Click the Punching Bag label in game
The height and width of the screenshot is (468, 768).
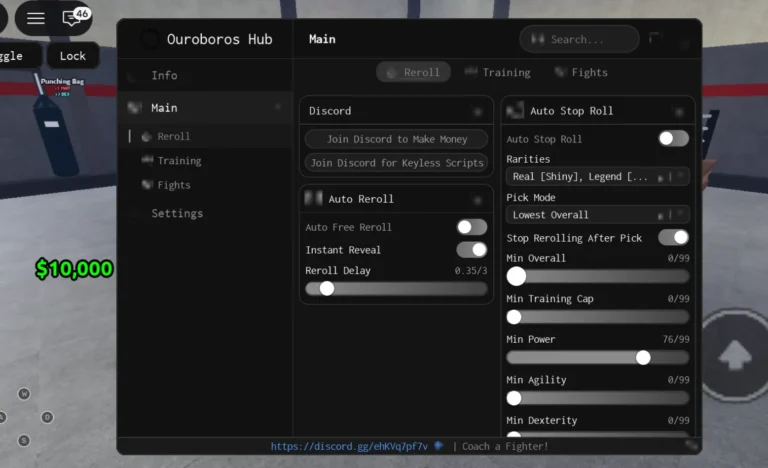coord(62,81)
